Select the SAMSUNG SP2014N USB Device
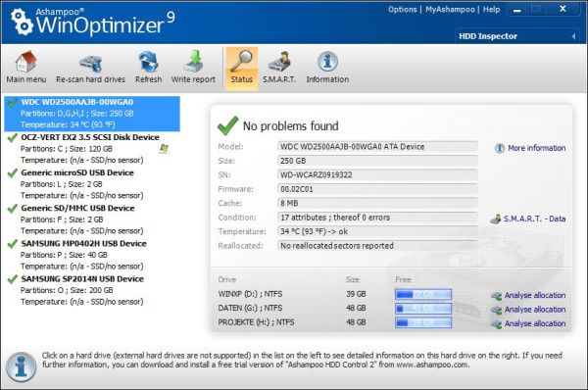This screenshot has height=390, width=588. (x=92, y=290)
